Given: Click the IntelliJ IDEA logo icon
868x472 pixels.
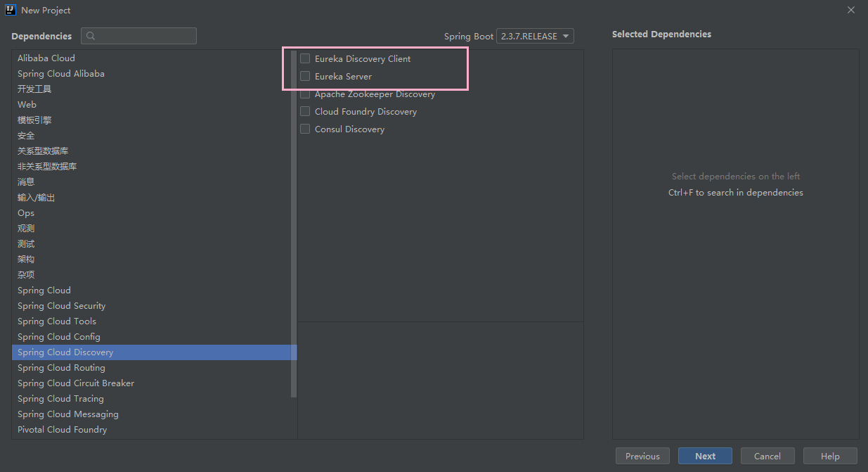Looking at the screenshot, I should (11, 10).
